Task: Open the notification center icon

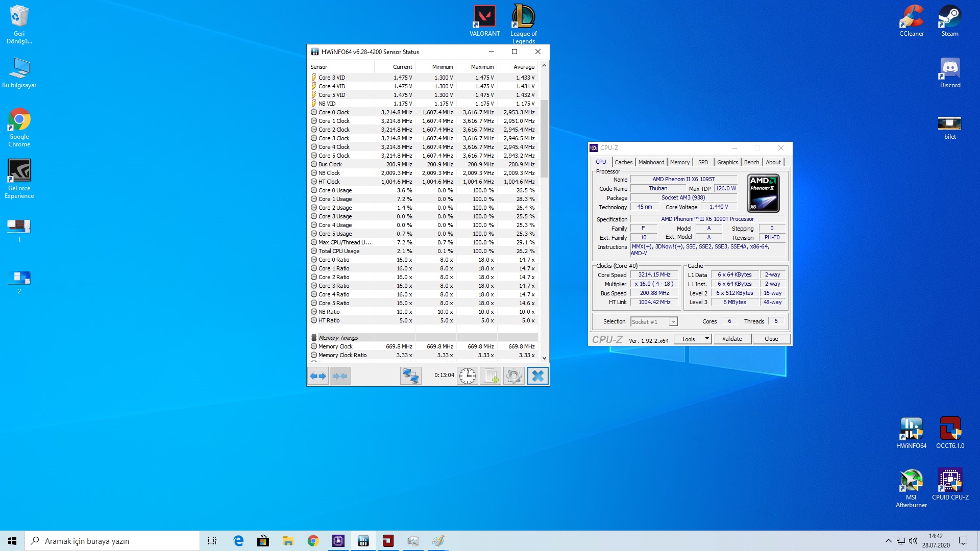Action: tap(963, 541)
